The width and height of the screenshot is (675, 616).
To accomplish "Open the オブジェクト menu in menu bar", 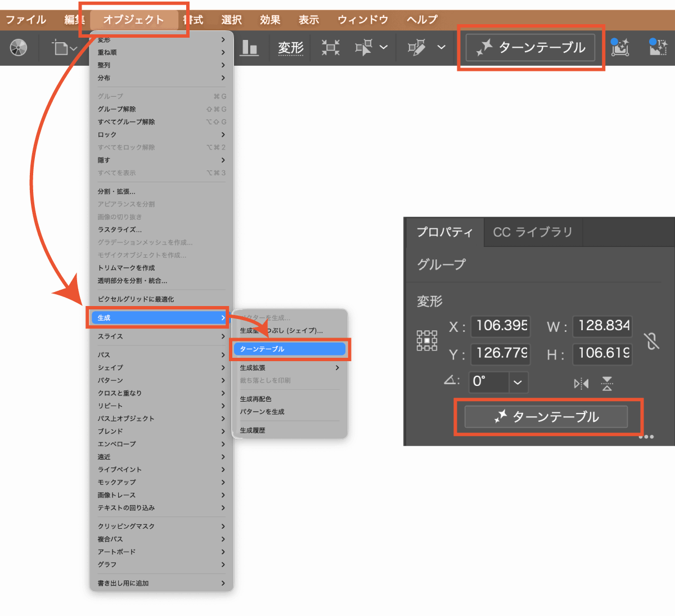I will pos(133,20).
